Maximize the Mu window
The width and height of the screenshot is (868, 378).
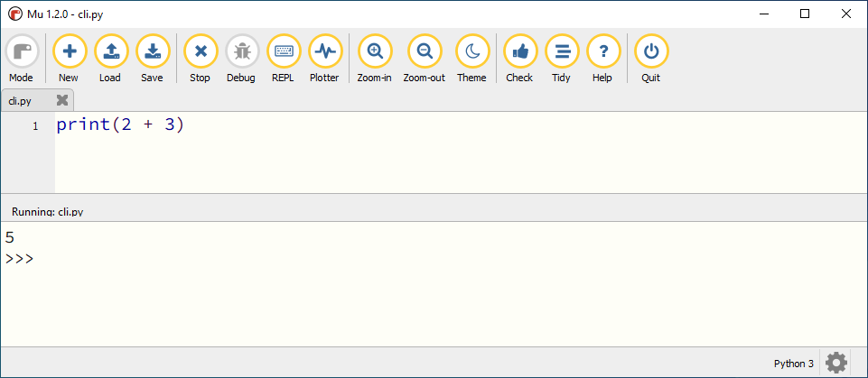(805, 14)
